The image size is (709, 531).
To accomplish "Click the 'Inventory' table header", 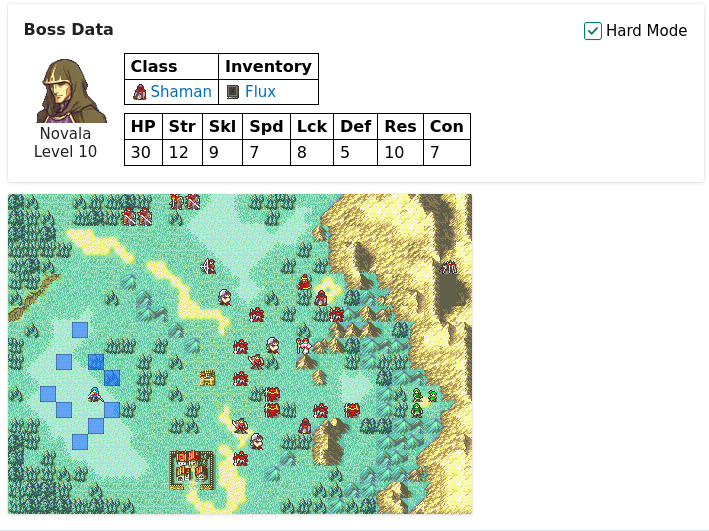I will (x=269, y=66).
